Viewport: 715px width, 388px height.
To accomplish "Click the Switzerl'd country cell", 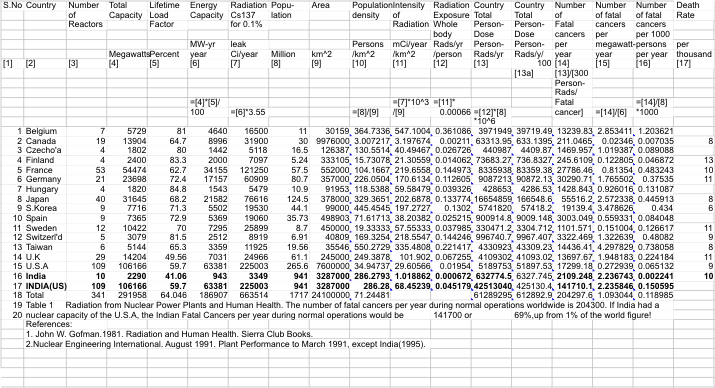I will click(x=45, y=238).
